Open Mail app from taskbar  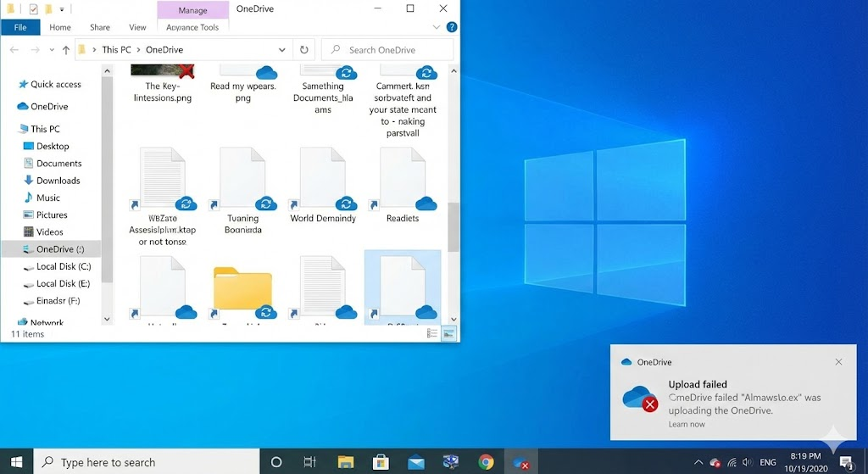click(415, 462)
